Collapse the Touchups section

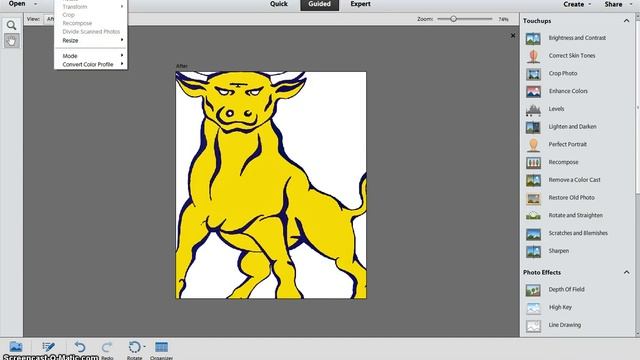[x=627, y=21]
